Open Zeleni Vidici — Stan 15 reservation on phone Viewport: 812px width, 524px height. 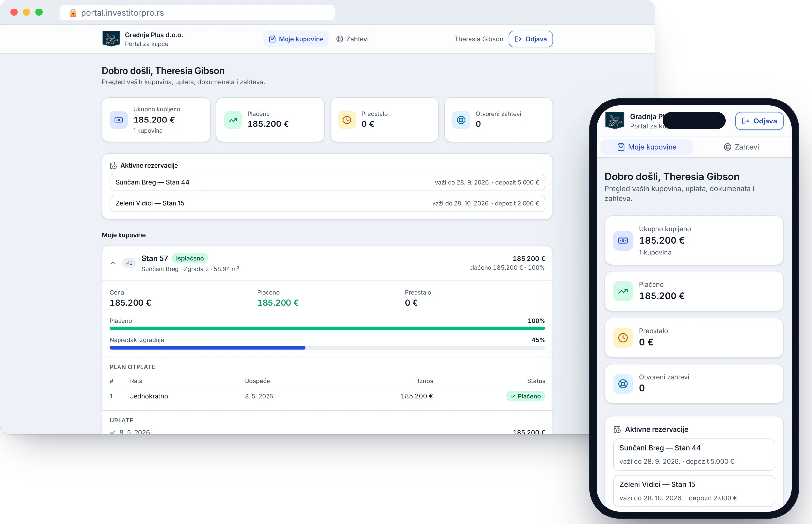point(694,491)
